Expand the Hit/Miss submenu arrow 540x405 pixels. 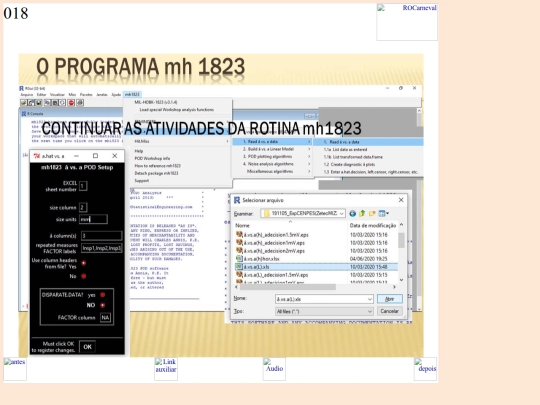pyautogui.click(x=227, y=141)
